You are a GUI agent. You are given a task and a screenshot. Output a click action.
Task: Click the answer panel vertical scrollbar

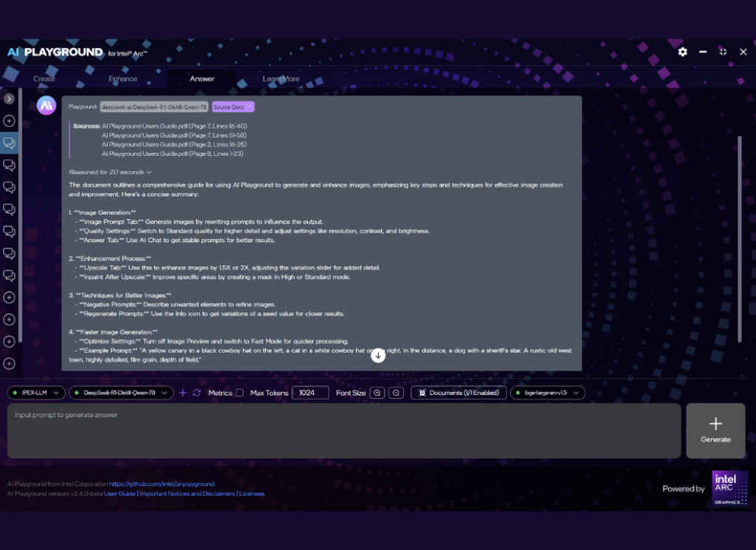pyautogui.click(x=740, y=240)
